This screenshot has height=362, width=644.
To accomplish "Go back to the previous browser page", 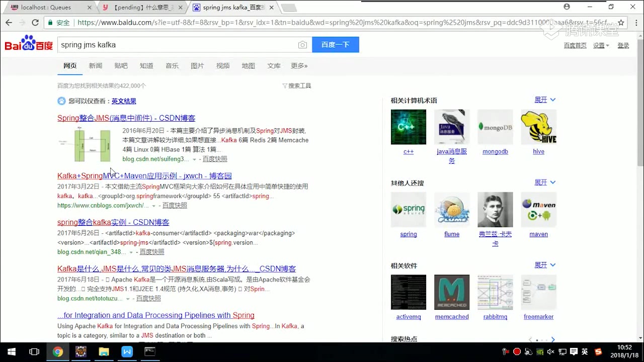I will click(x=9, y=23).
